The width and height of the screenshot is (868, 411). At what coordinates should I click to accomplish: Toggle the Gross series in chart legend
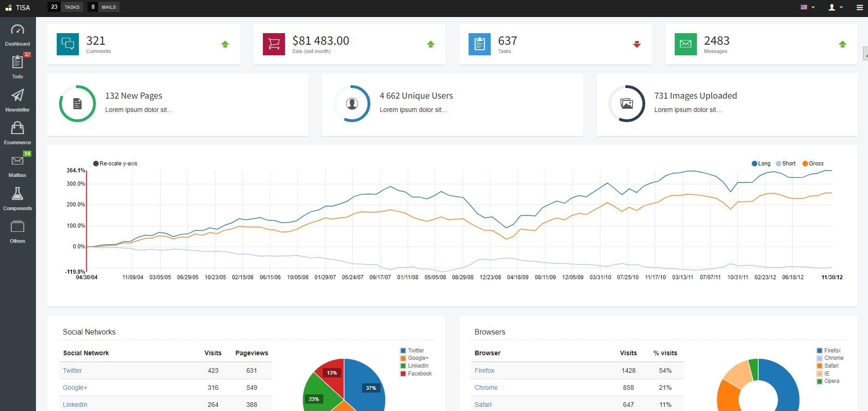(x=813, y=164)
